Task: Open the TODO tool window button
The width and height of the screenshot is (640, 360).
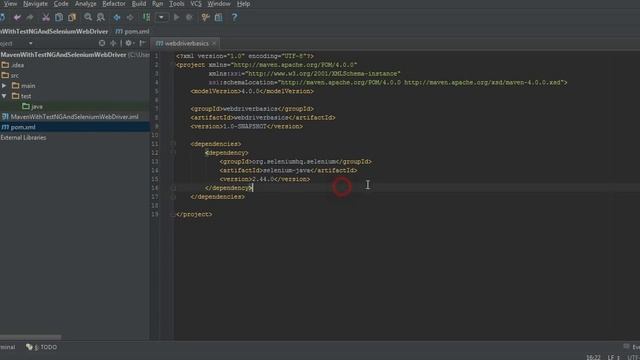Action: tap(42, 347)
